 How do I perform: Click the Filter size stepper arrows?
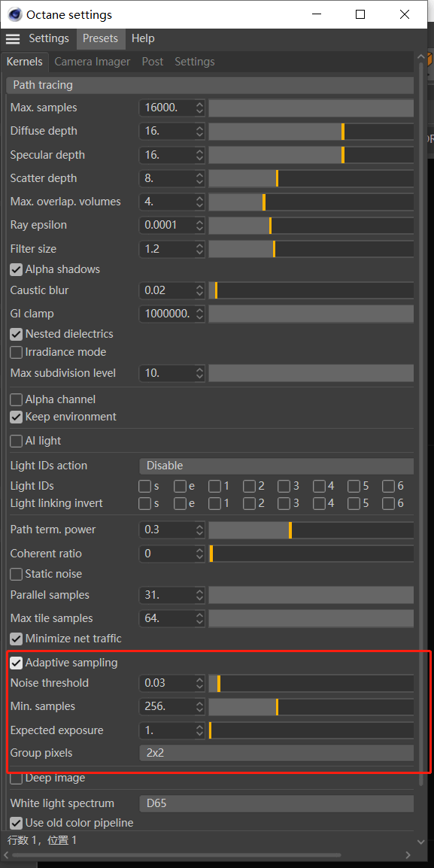(200, 249)
